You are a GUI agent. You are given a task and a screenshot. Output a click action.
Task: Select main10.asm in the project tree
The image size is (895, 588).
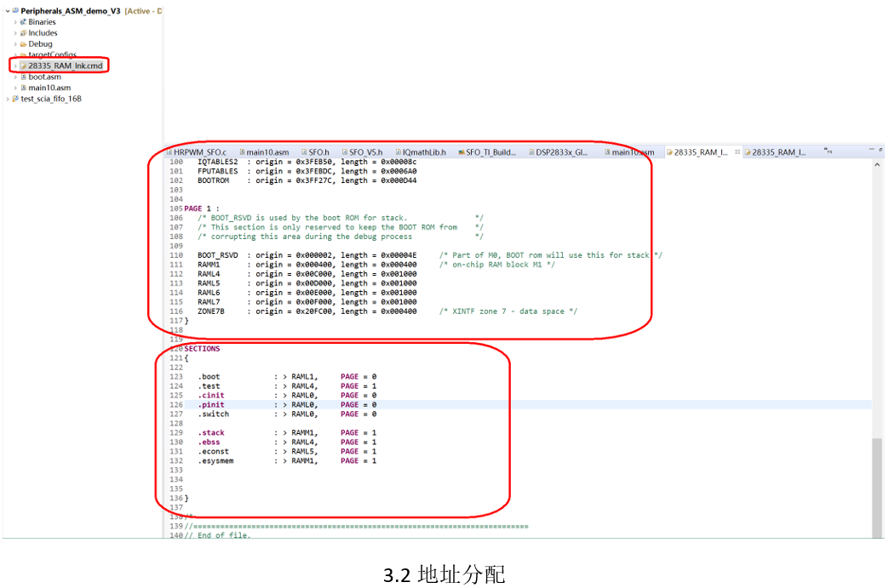[49, 88]
